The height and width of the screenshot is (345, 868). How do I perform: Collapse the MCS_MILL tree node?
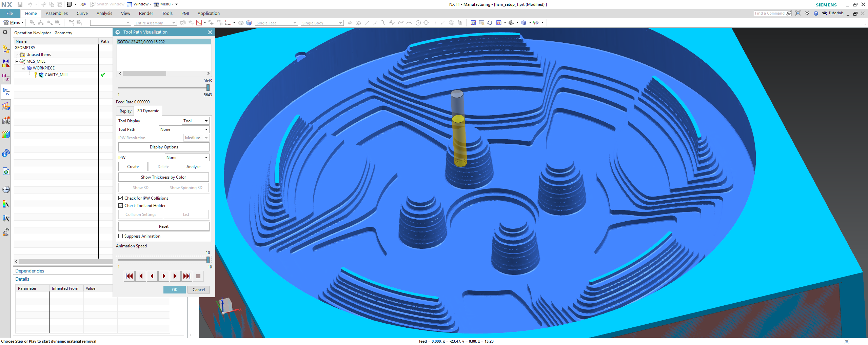coord(17,61)
